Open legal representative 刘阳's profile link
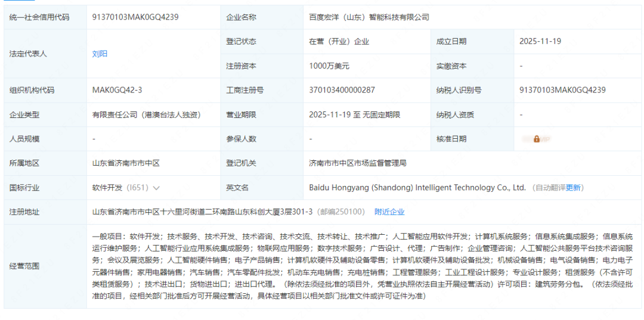The width and height of the screenshot is (644, 320). [100, 54]
